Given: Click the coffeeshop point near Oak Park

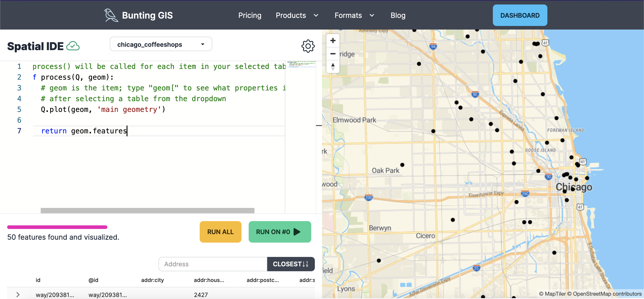Looking at the screenshot, I should (x=402, y=165).
